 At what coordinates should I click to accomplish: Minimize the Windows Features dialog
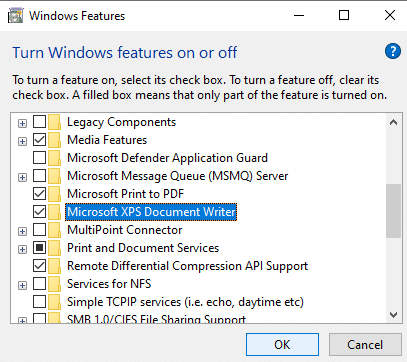(x=299, y=15)
